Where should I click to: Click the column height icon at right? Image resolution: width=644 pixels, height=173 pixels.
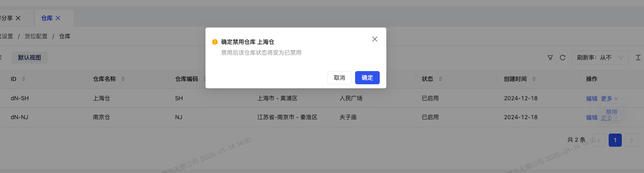click(x=638, y=58)
